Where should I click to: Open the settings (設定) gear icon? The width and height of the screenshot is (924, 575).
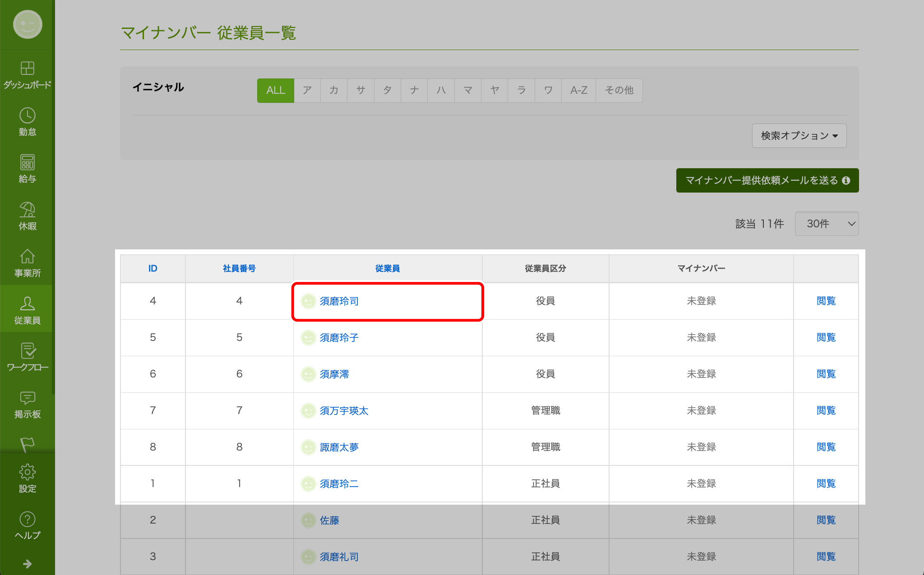click(27, 472)
